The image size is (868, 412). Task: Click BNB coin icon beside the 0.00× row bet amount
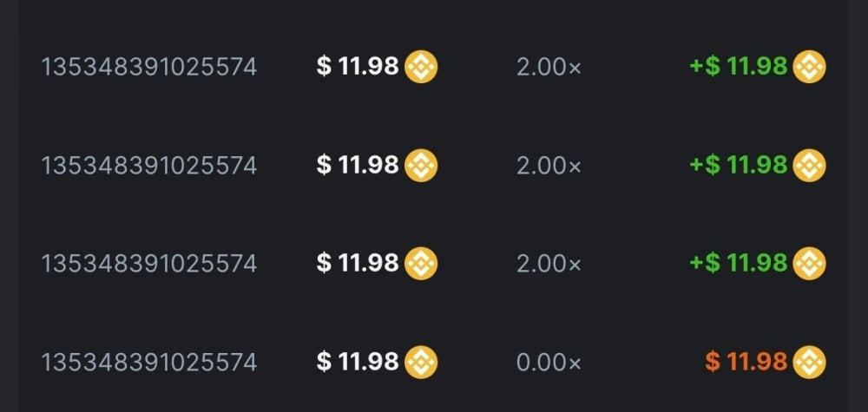(421, 361)
